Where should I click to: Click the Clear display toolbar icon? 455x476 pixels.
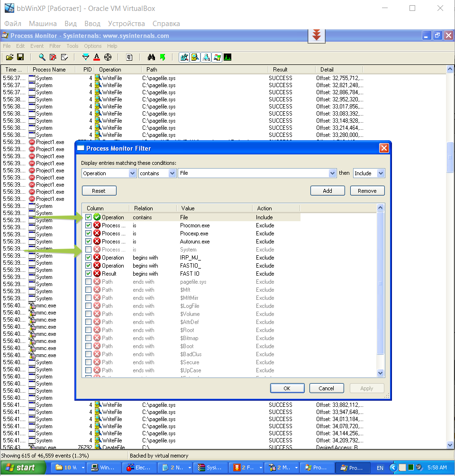point(64,57)
